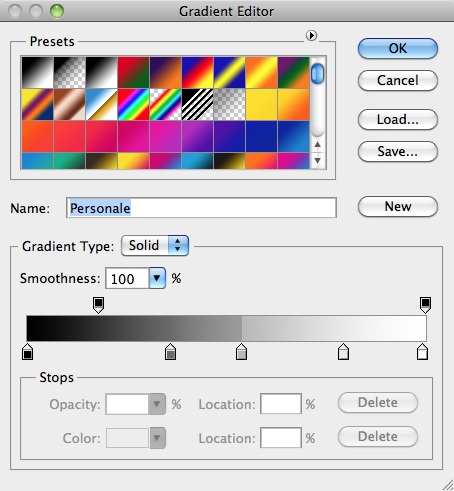Select the left opacity stop above the gradient

coord(98,305)
